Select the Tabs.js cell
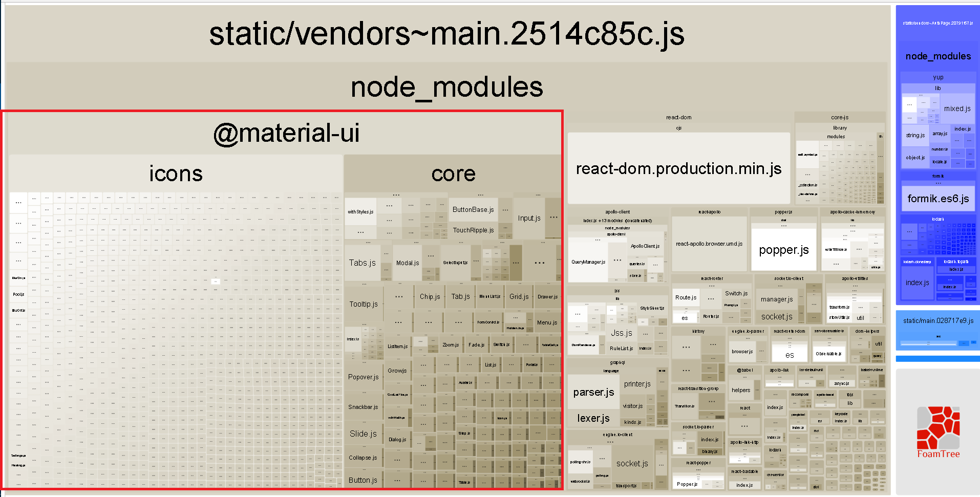The image size is (980, 497). click(x=363, y=263)
